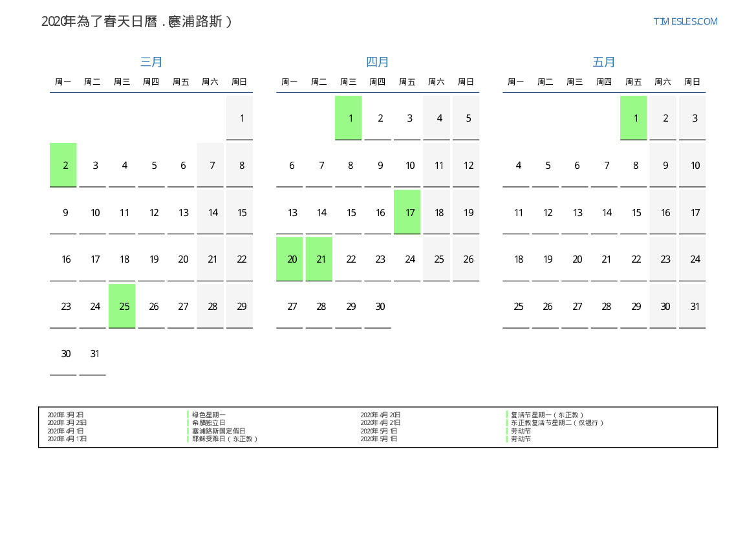Select April 20 Easter Monday cell

pyautogui.click(x=290, y=259)
